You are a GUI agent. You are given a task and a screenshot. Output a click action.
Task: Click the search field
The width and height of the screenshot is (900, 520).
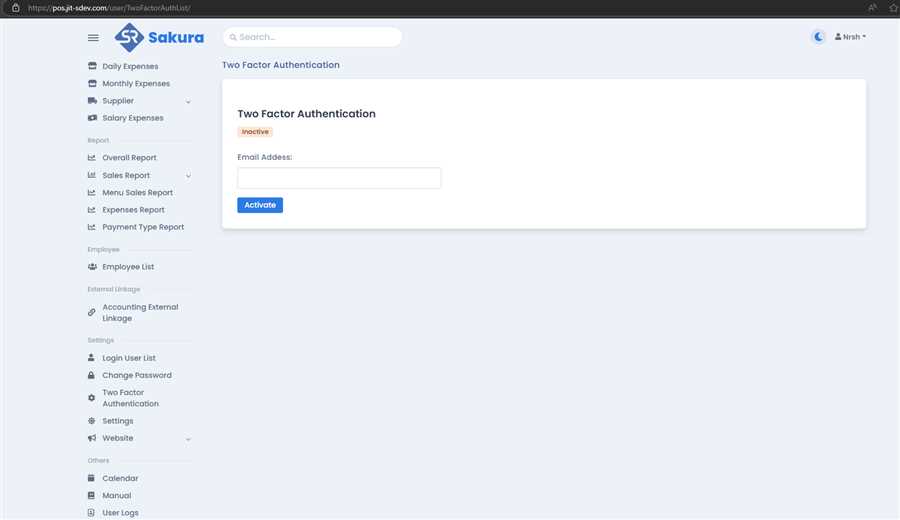point(312,37)
